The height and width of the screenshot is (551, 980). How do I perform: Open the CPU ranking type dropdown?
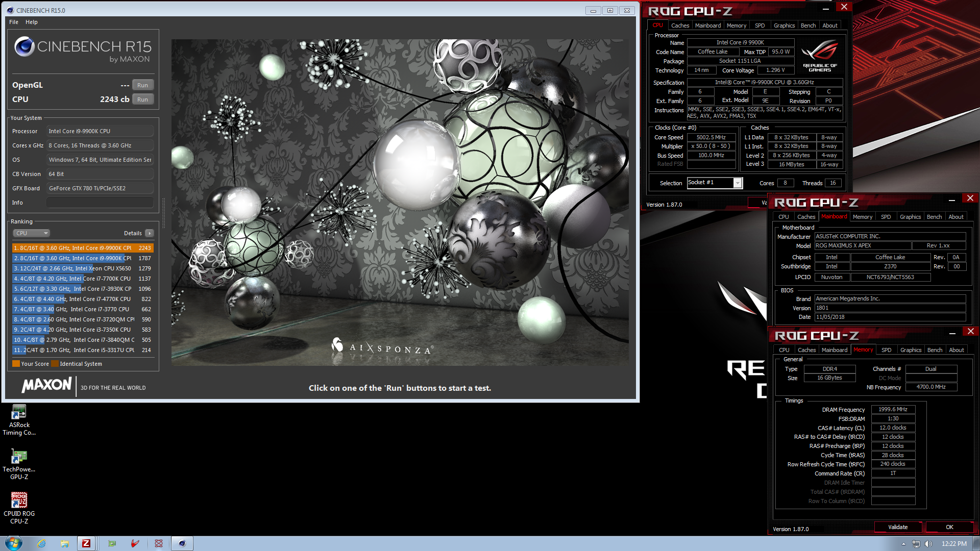click(31, 233)
